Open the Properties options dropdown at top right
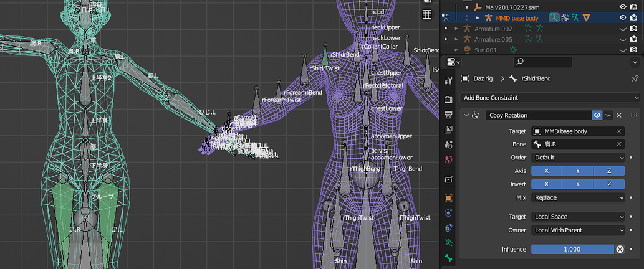Viewport: 644px width, 269px height. click(635, 62)
